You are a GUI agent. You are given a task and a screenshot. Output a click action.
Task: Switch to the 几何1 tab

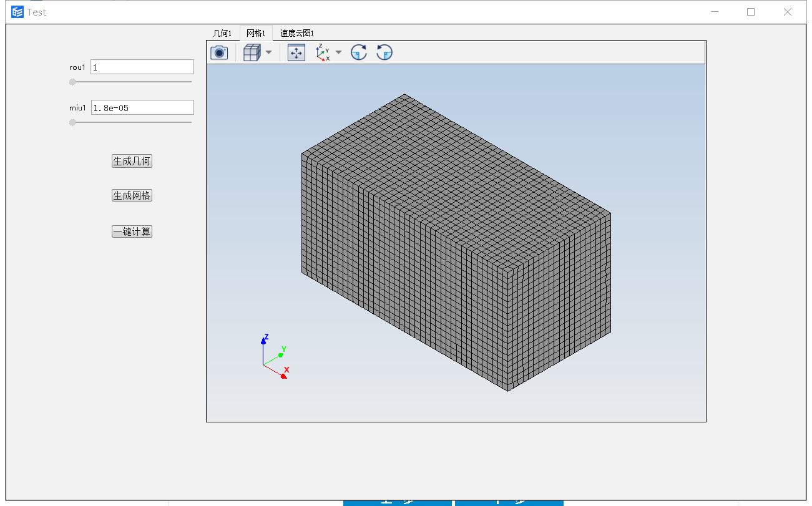pyautogui.click(x=222, y=33)
